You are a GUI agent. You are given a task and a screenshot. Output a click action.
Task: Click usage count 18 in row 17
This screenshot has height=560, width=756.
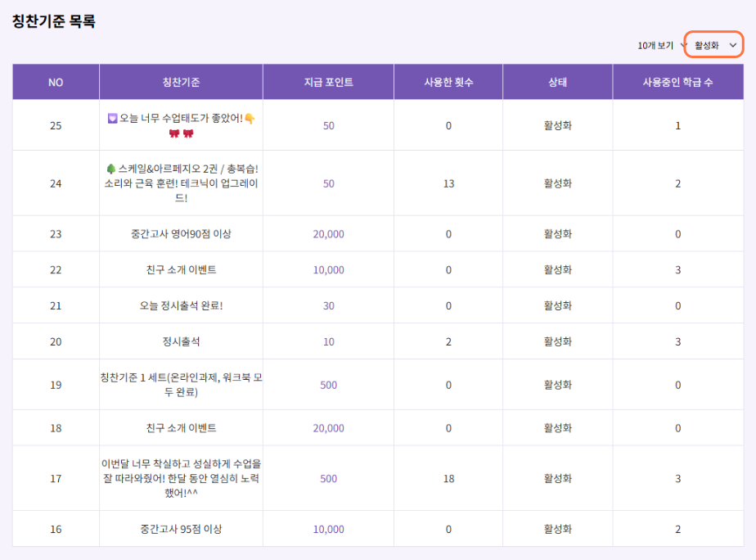[x=448, y=478]
